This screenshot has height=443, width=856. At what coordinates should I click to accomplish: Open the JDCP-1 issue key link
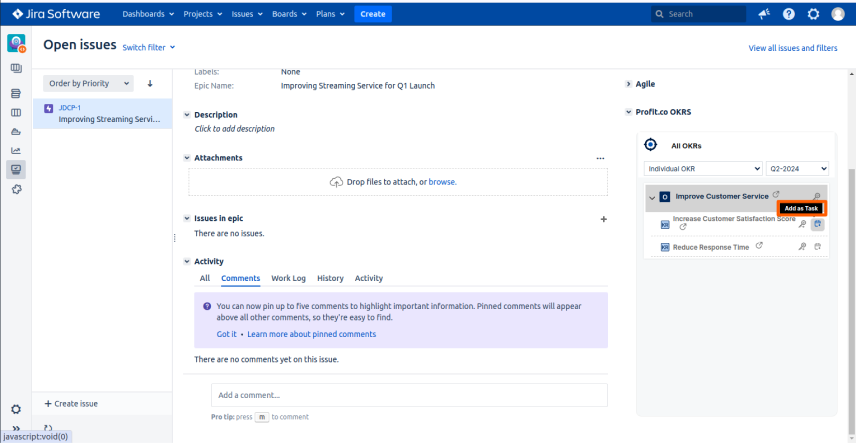[70, 108]
